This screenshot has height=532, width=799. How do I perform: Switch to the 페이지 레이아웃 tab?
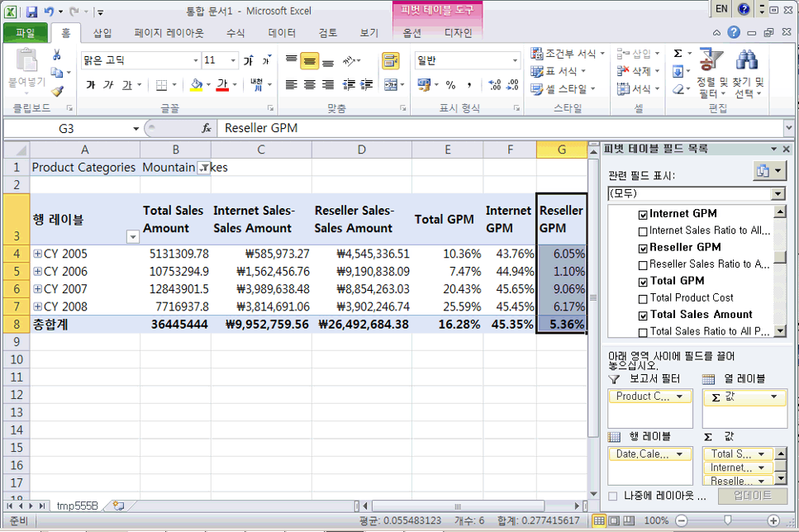[x=169, y=33]
